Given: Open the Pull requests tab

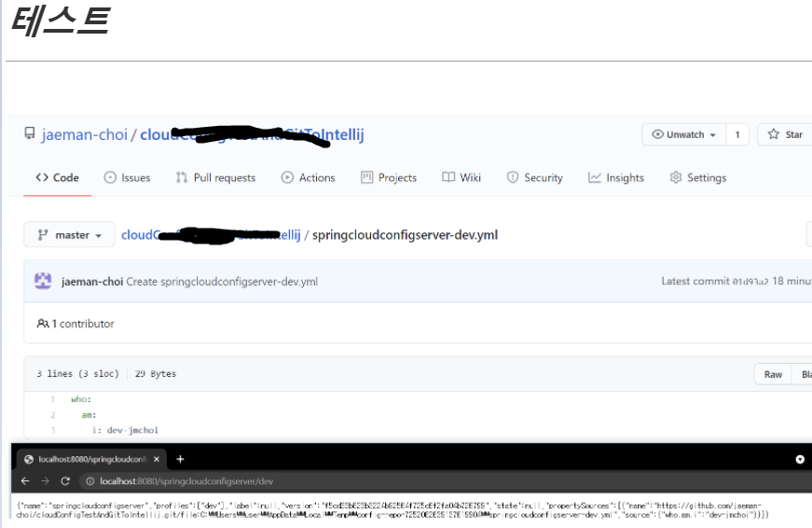Looking at the screenshot, I should pos(215,178).
